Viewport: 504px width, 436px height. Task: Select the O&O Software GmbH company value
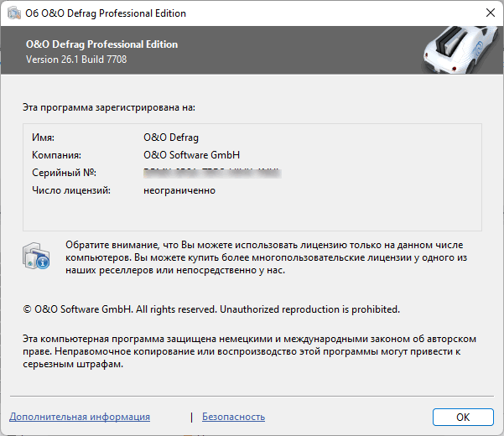(192, 155)
